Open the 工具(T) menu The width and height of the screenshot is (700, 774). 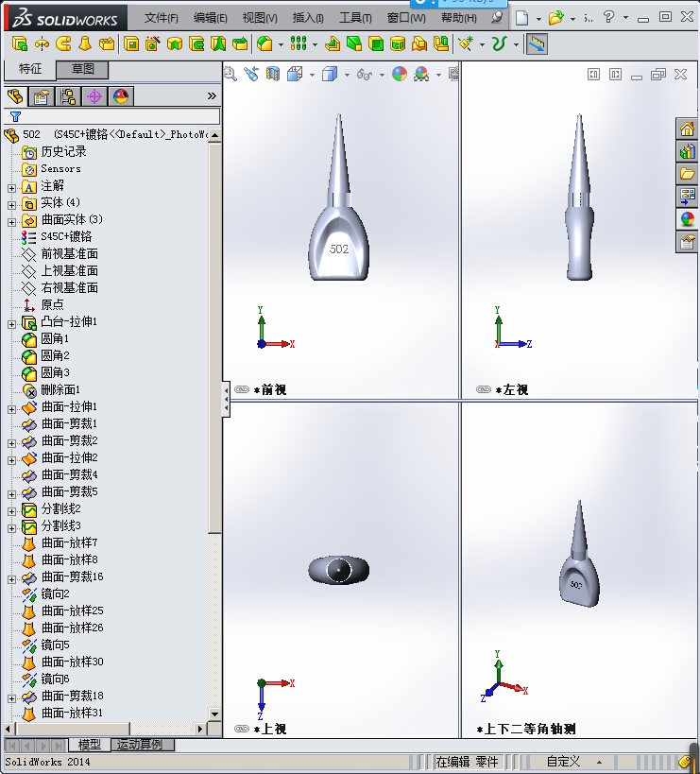click(355, 18)
